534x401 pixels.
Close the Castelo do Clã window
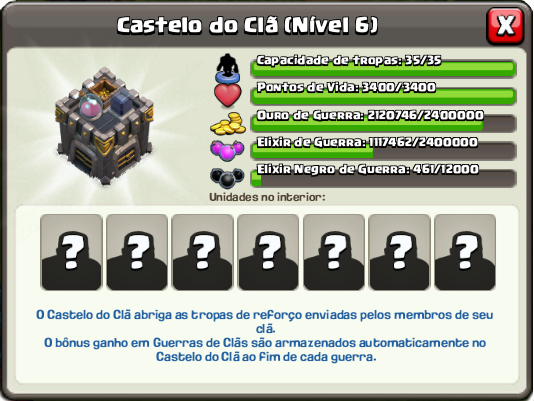tap(505, 26)
